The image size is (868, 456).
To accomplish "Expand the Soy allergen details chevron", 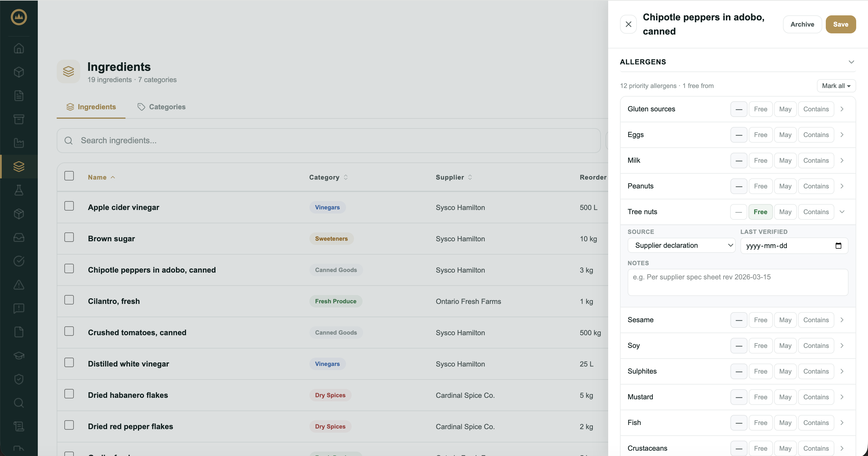I will (842, 346).
